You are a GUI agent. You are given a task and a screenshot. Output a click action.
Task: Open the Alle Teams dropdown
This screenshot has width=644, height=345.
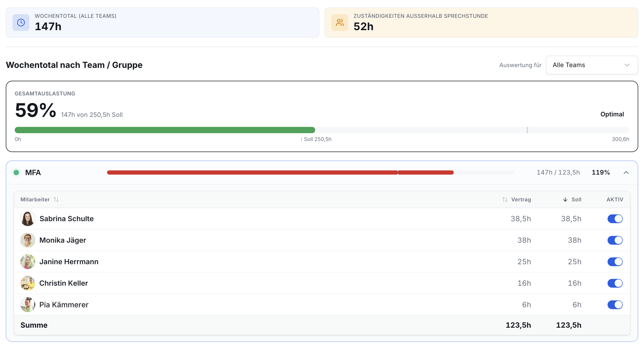click(x=592, y=65)
